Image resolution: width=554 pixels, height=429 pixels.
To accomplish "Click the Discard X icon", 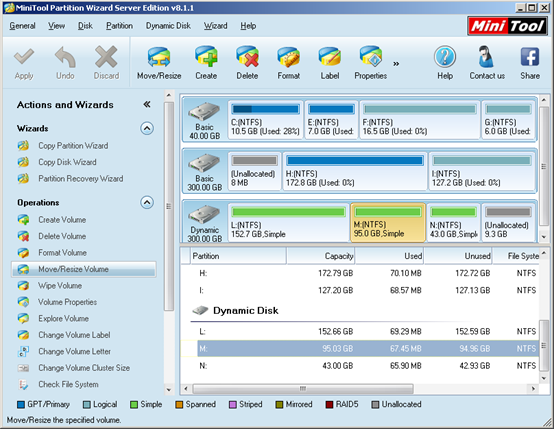I will (x=106, y=57).
